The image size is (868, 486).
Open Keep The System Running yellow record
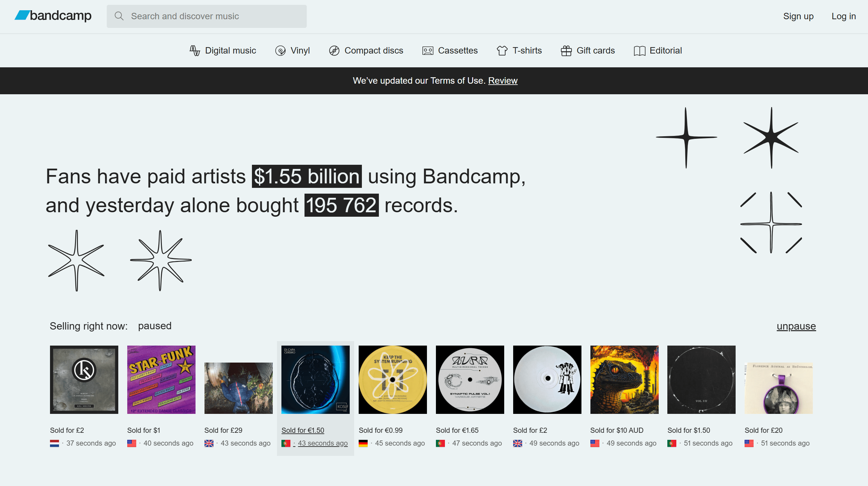tap(393, 380)
